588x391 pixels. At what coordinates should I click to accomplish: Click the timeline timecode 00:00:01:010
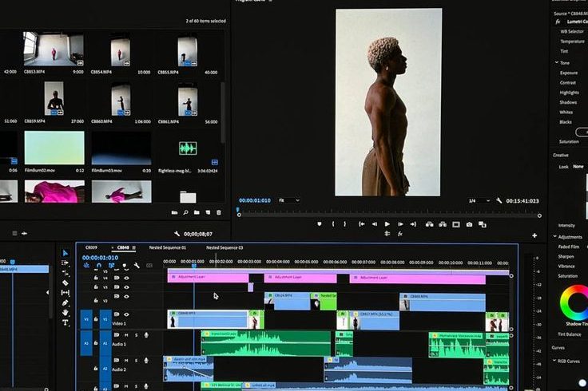point(100,258)
